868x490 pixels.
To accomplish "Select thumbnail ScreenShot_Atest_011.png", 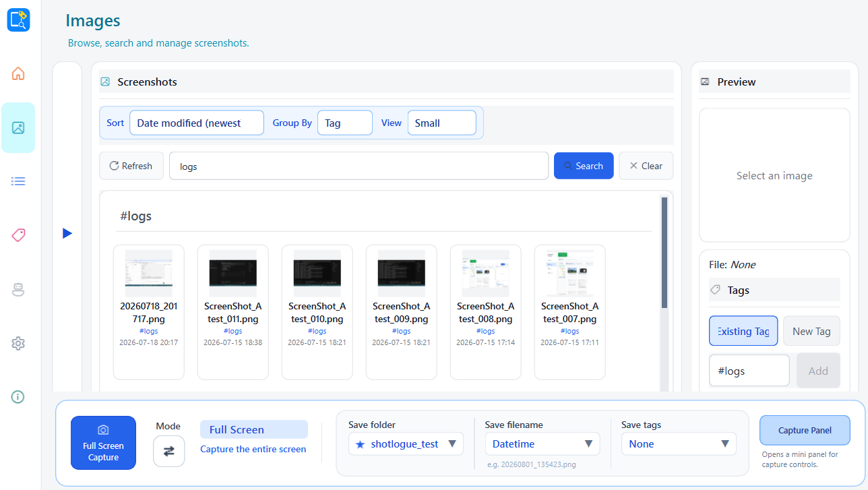I will pos(232,312).
